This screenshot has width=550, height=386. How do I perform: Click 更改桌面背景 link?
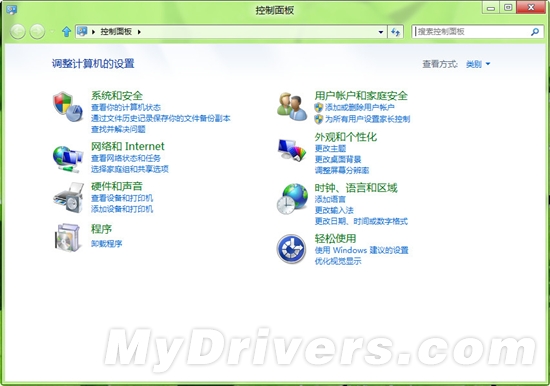pyautogui.click(x=338, y=159)
